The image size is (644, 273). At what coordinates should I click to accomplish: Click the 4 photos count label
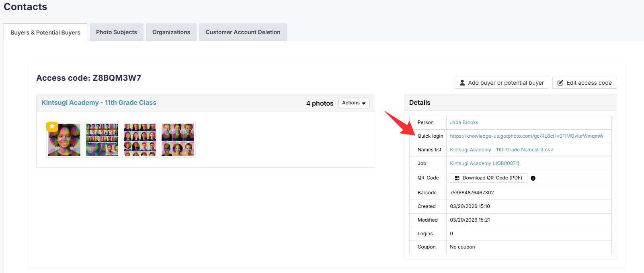coord(320,103)
